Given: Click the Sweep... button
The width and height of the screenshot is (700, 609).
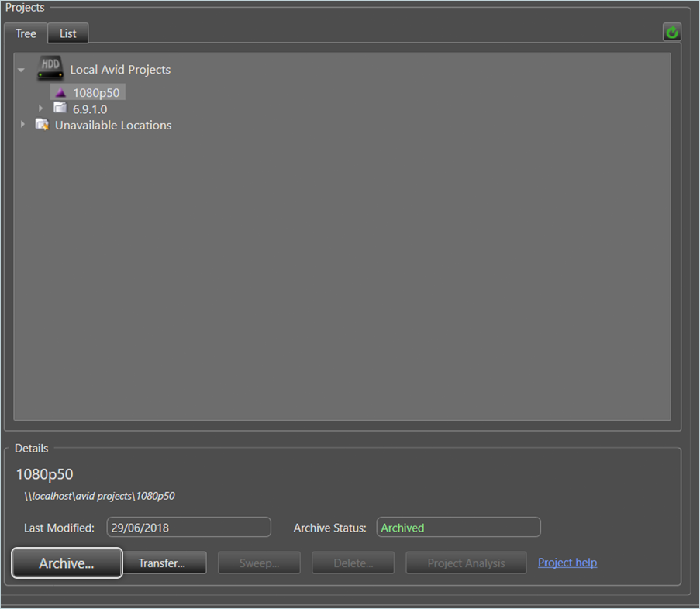Looking at the screenshot, I should click(259, 563).
